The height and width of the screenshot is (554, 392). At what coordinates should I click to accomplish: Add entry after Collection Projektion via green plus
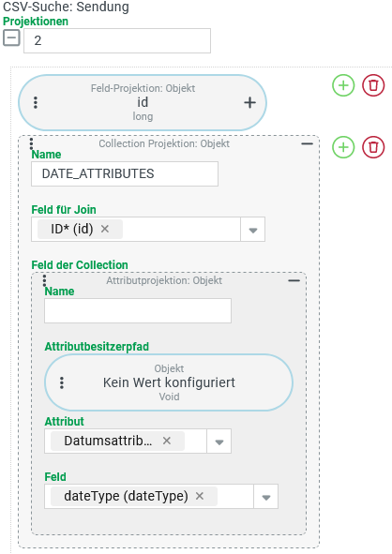pyautogui.click(x=343, y=147)
